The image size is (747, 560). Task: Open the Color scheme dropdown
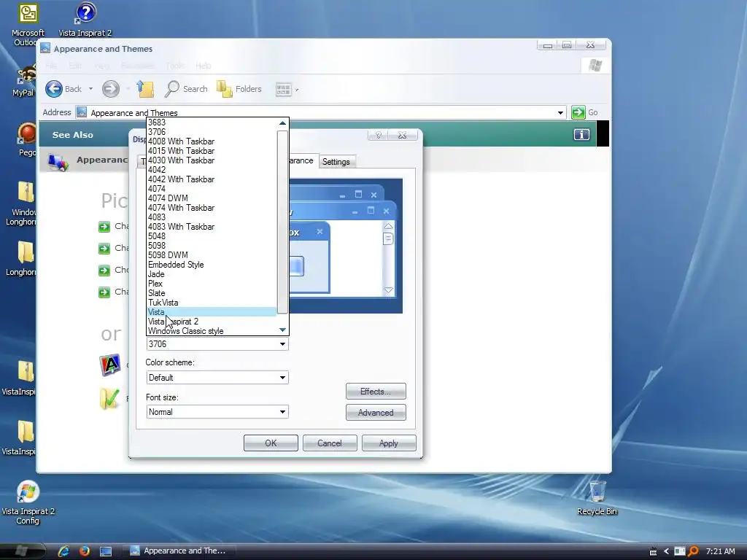[x=217, y=378]
